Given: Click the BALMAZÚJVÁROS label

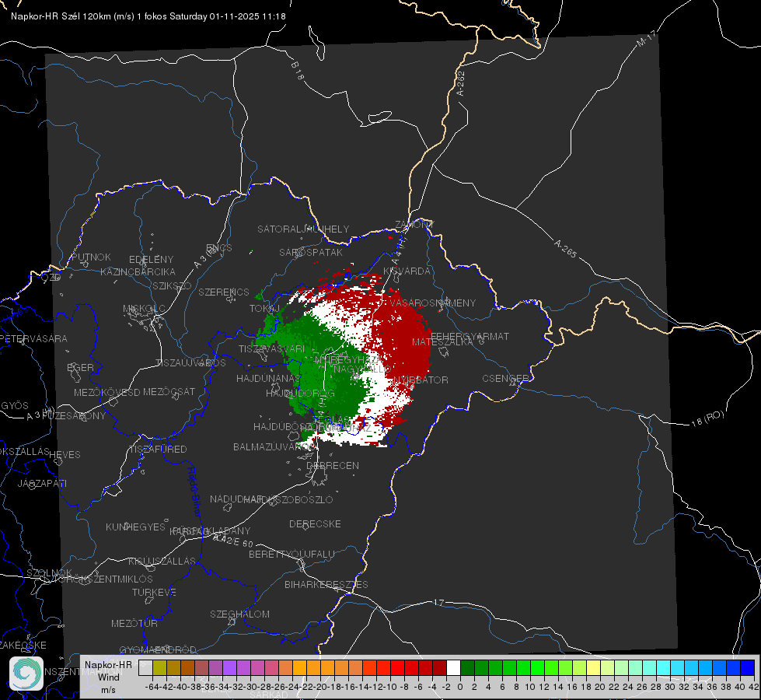Looking at the screenshot, I should pyautogui.click(x=274, y=446).
